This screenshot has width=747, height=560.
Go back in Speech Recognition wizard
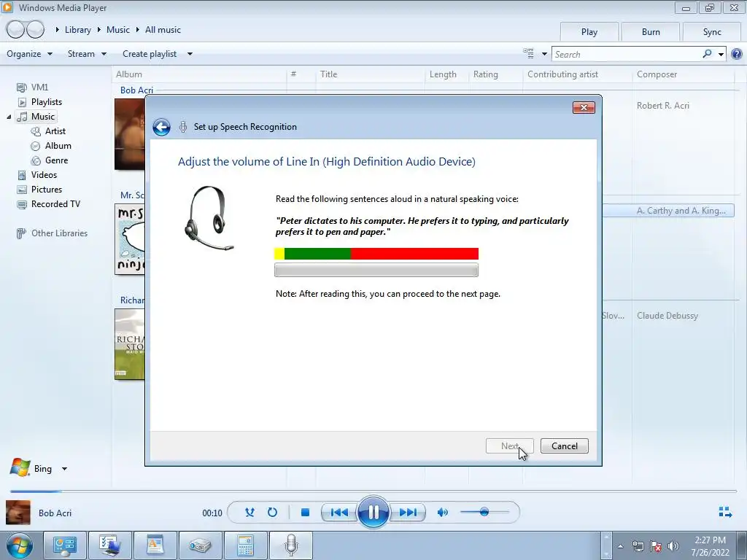point(161,127)
